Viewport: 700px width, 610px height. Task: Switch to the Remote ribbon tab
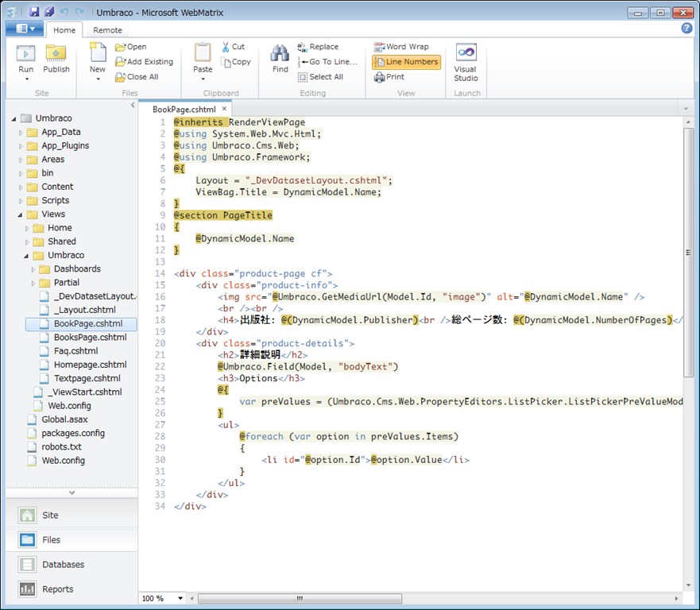(107, 30)
